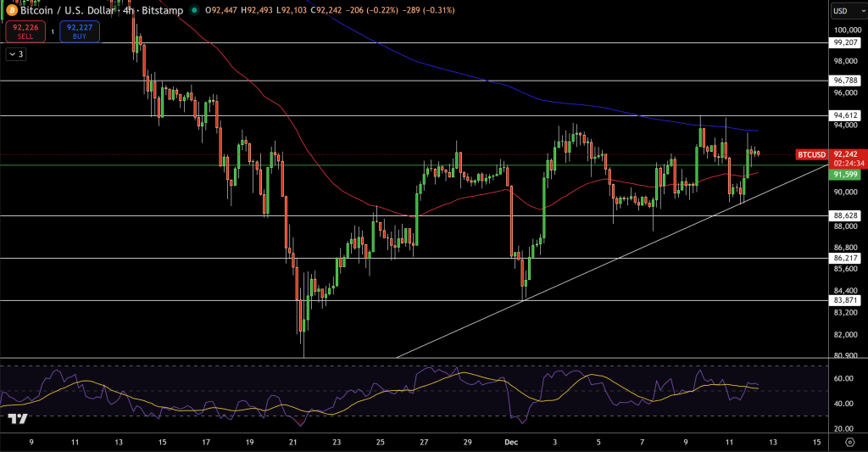Screen dimensions: 868x452
Task: Click the 96,000 price scale value
Action: click(845, 92)
